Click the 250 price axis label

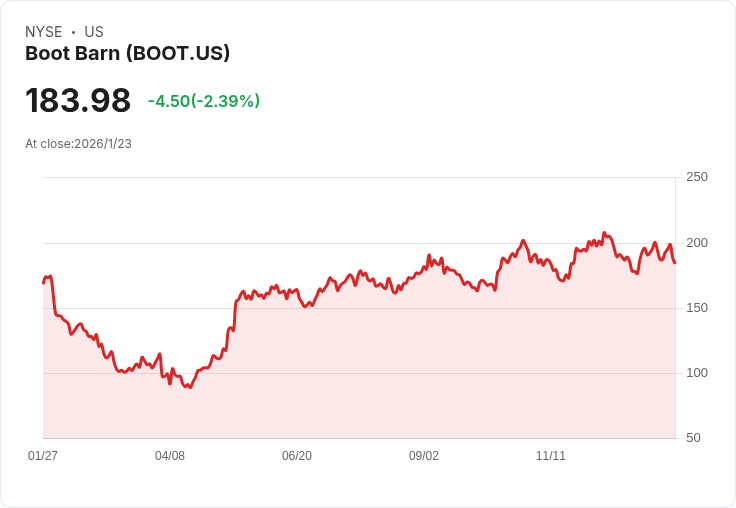pyautogui.click(x=697, y=177)
